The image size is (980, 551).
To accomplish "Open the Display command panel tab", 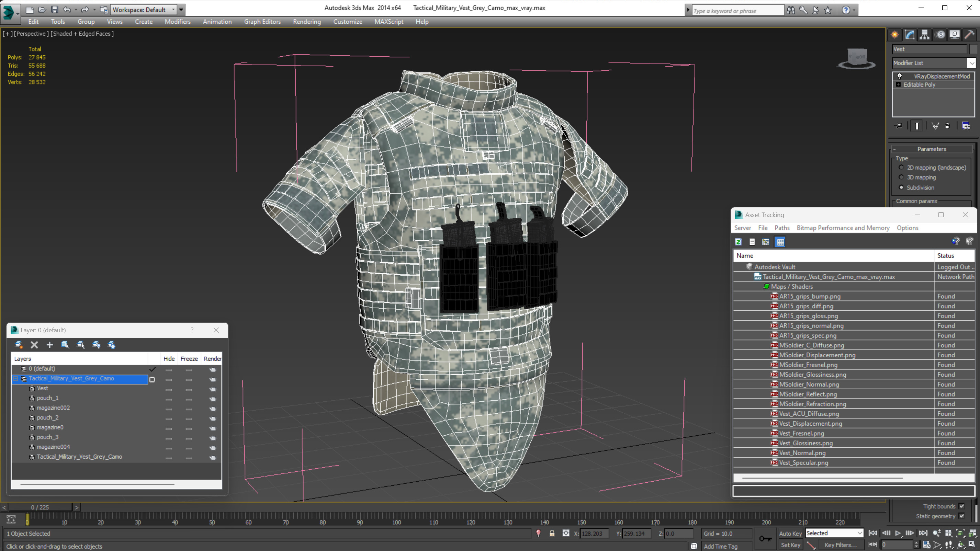I will click(955, 35).
